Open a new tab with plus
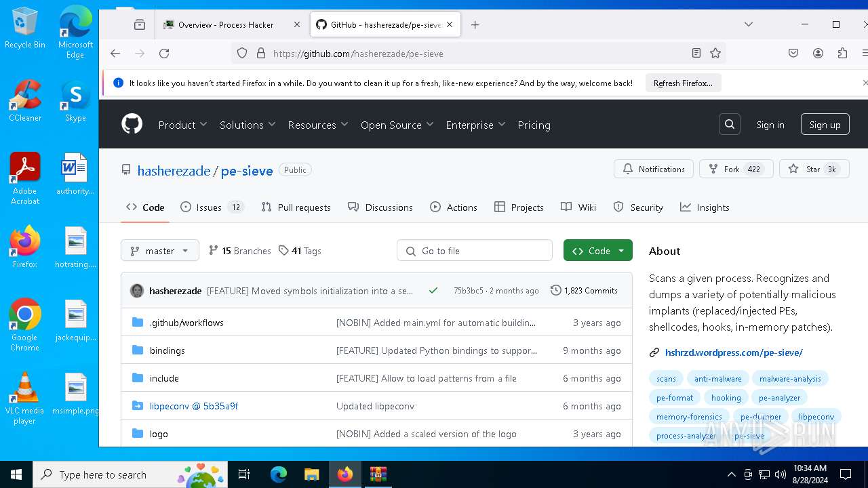The image size is (868, 488). pos(475,24)
